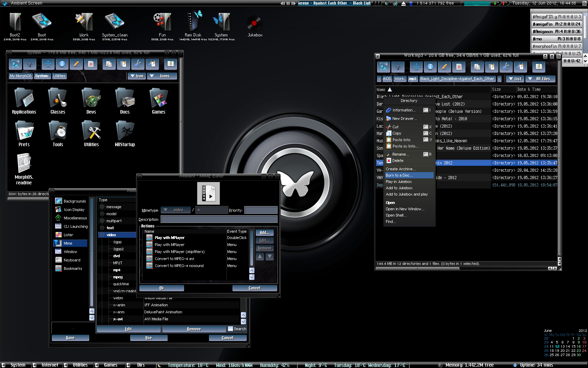Image resolution: width=588 pixels, height=368 pixels.
Task: Click the pencil rename icon in Work:mp3 toolbar
Action: tap(444, 67)
